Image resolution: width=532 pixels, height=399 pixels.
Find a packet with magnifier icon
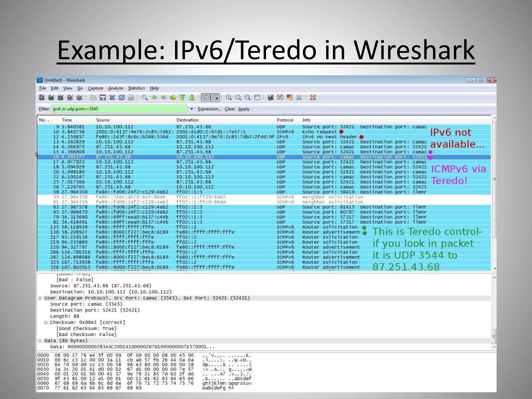pyautogui.click(x=145, y=98)
